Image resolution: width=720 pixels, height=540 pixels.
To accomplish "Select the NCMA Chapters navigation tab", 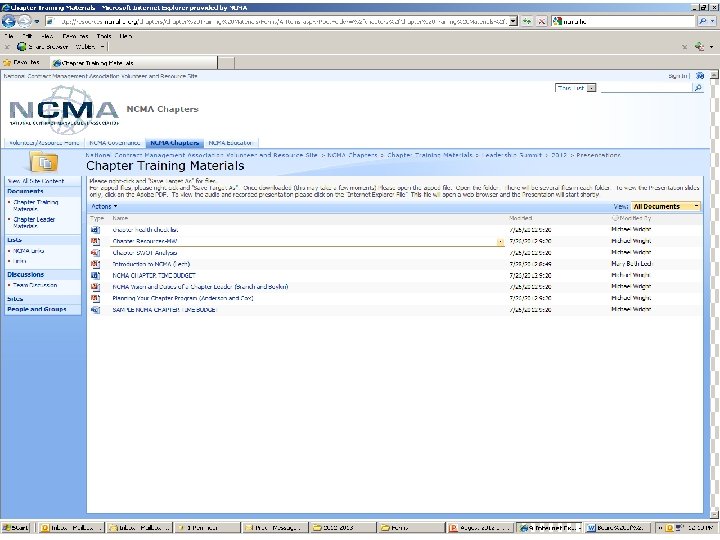I will (174, 143).
